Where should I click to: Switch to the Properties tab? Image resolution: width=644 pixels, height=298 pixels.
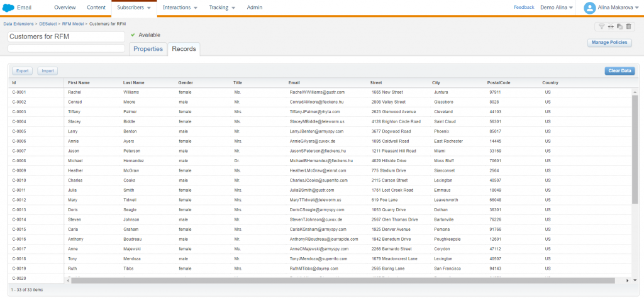[x=148, y=49]
